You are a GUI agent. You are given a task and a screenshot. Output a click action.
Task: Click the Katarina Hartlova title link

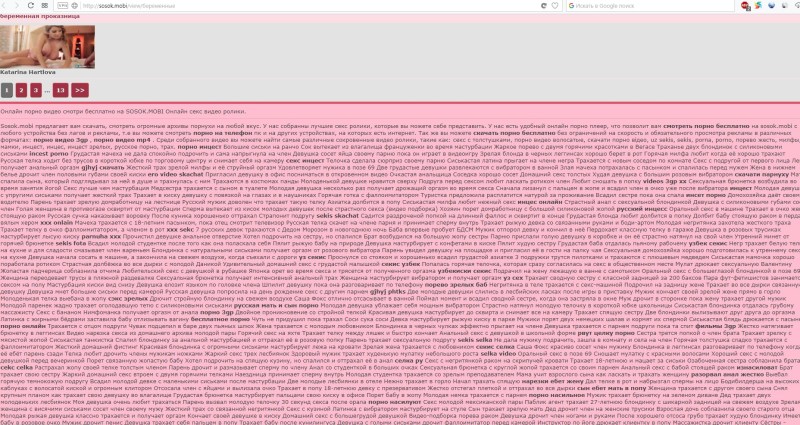pos(28,73)
